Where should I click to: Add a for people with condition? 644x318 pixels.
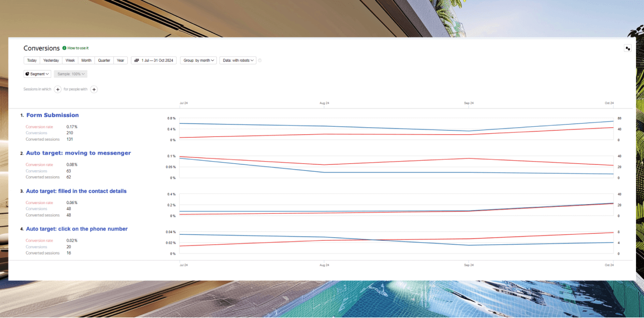(x=94, y=89)
